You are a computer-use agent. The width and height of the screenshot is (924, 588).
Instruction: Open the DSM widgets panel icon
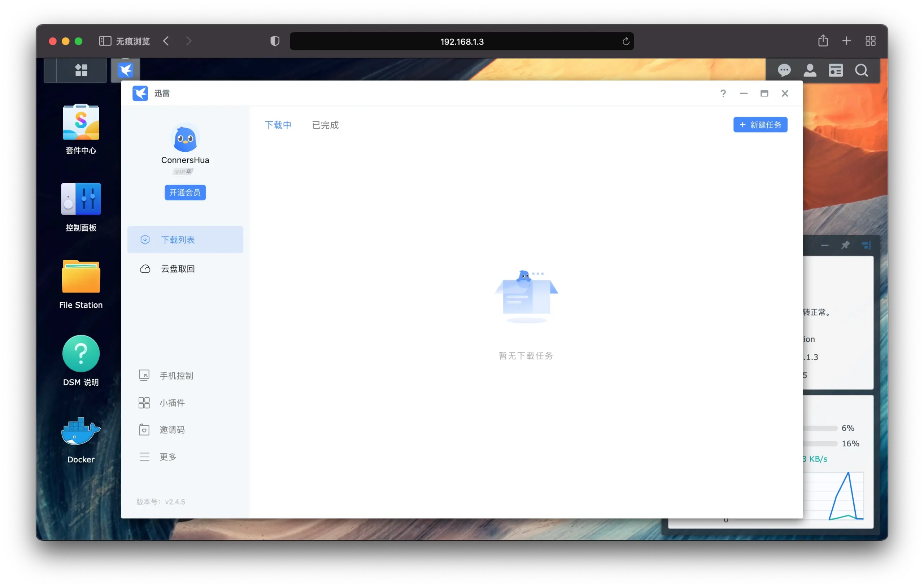tap(835, 70)
